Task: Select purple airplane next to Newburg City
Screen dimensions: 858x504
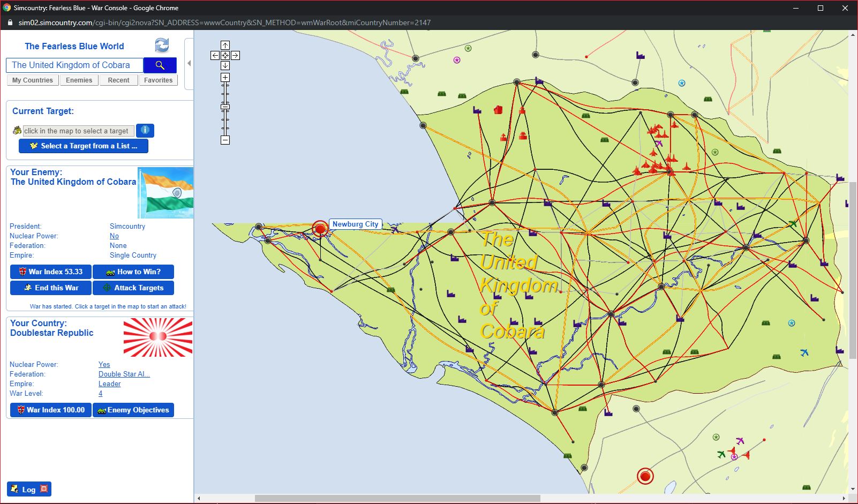Action: pos(395,229)
